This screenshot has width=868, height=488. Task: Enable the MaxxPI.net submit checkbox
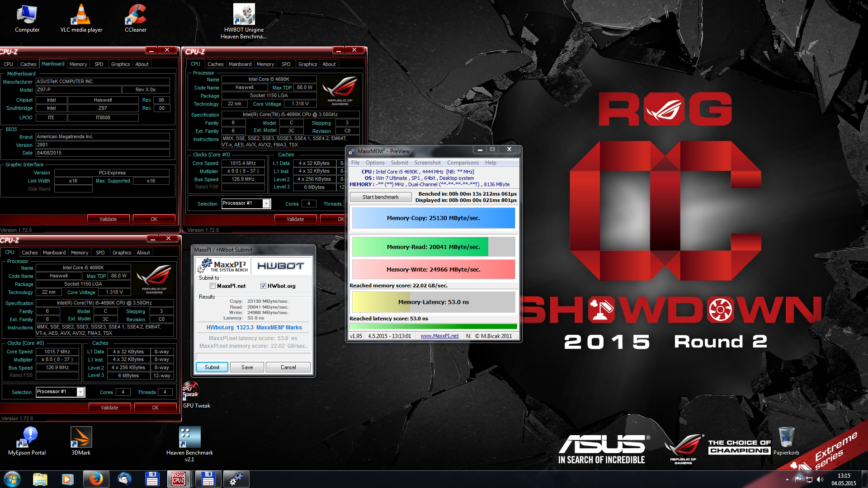(x=212, y=286)
